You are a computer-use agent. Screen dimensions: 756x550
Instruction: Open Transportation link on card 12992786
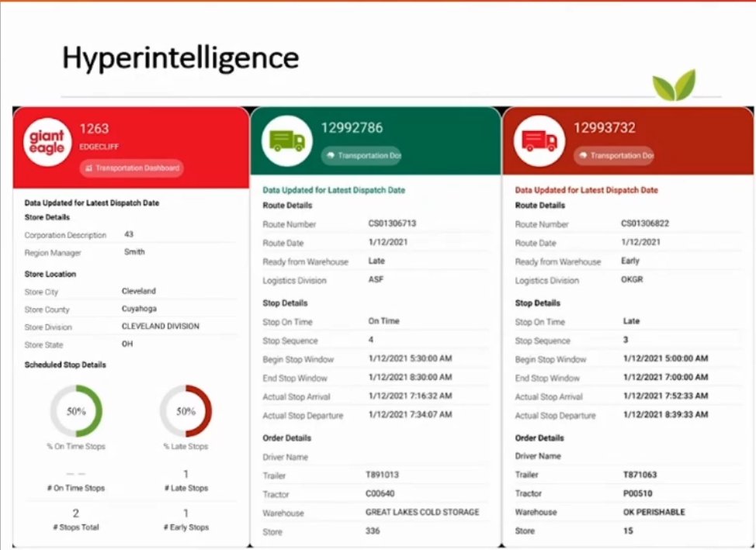(362, 156)
